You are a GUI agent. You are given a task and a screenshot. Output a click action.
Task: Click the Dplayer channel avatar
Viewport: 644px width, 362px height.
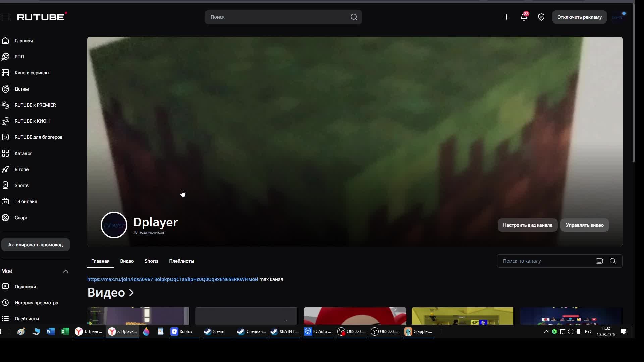coord(114,225)
